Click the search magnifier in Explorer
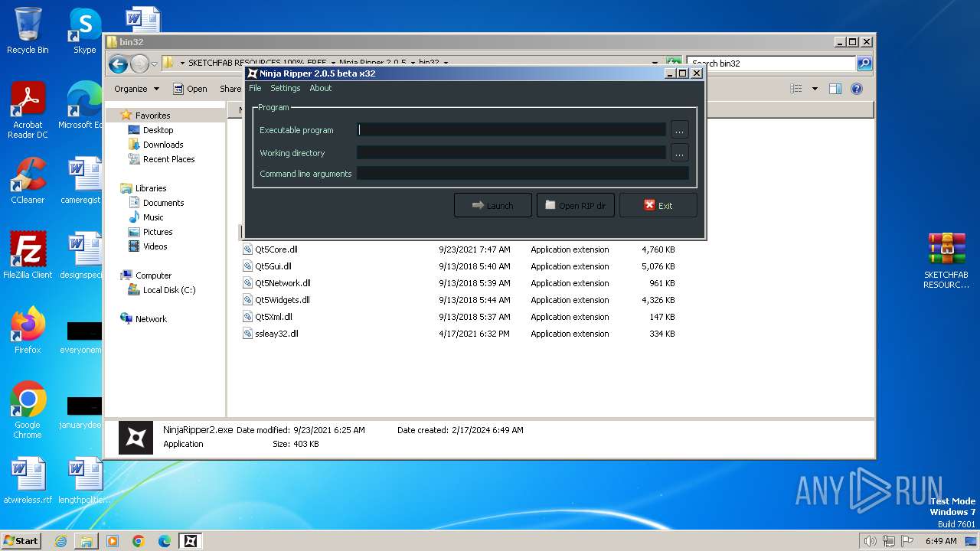Image resolution: width=980 pixels, height=551 pixels. [864, 64]
